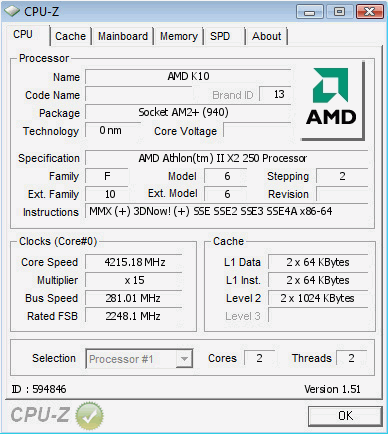Screen dimensions: 388x434
Task: Select the CPU tab
Action: click(x=23, y=34)
